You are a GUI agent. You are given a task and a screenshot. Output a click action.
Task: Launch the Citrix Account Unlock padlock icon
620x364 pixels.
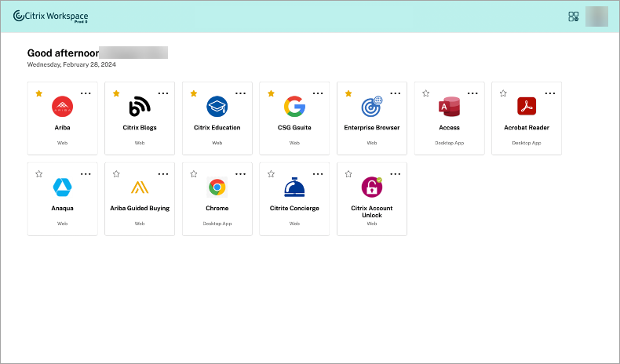point(372,187)
